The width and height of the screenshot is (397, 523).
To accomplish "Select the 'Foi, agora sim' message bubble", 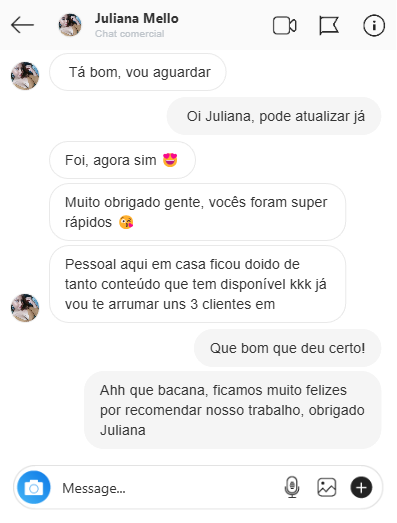I will tap(122, 160).
